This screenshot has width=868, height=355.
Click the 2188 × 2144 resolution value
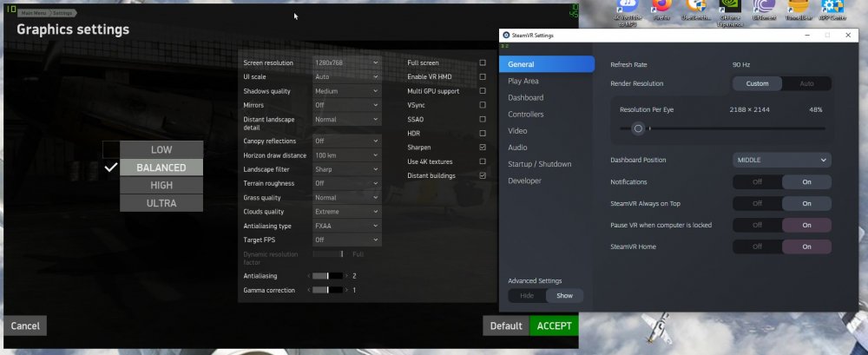pos(750,109)
